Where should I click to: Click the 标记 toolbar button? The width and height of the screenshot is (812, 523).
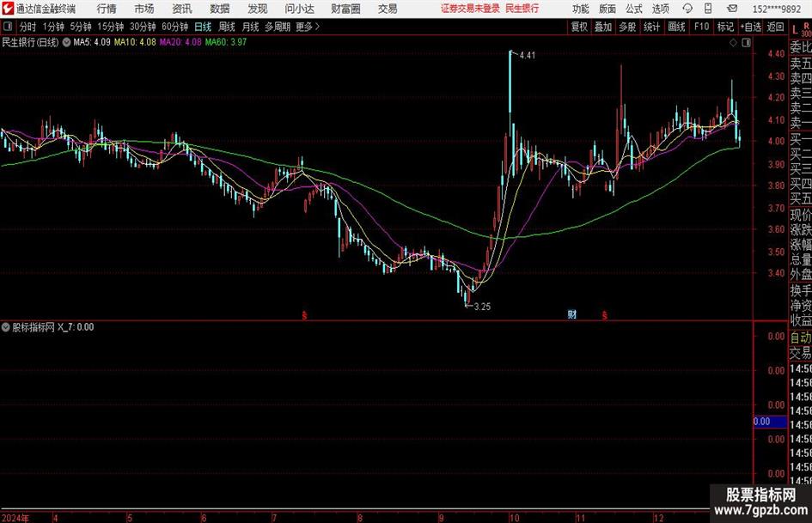(x=725, y=27)
